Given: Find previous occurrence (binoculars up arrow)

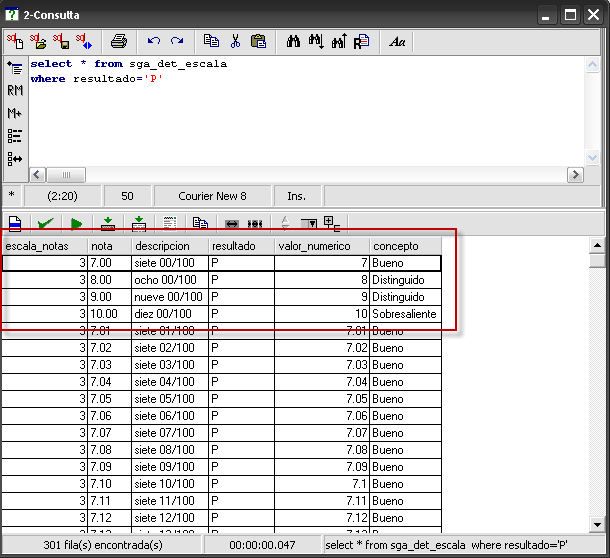Looking at the screenshot, I should [x=339, y=41].
